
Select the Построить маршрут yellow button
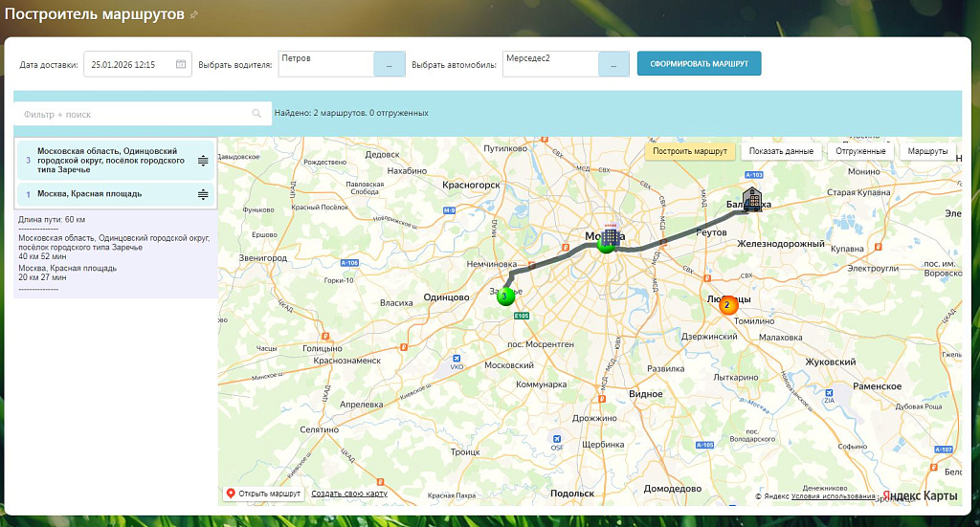(x=690, y=151)
